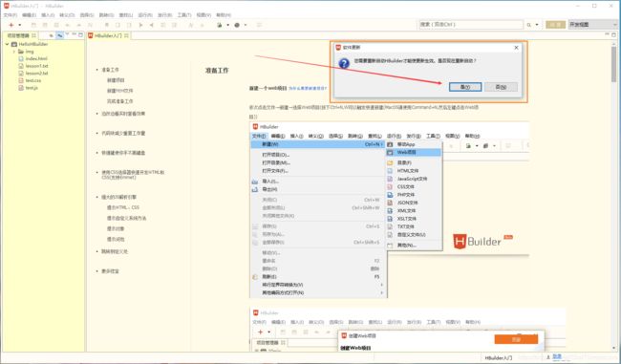Click the red plus New toolbar icon
Image resolution: width=621 pixels, height=364 pixels.
(x=11, y=25)
